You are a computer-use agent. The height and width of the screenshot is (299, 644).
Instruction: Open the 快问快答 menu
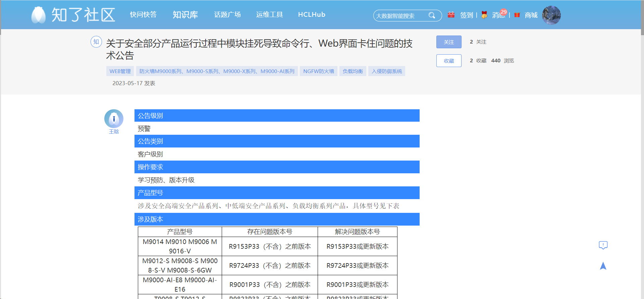[x=143, y=15]
